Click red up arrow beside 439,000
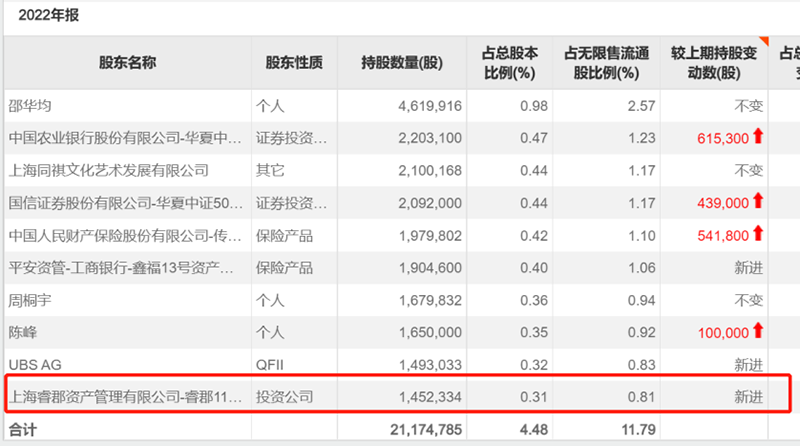The width and height of the screenshot is (800, 446). pyautogui.click(x=758, y=201)
